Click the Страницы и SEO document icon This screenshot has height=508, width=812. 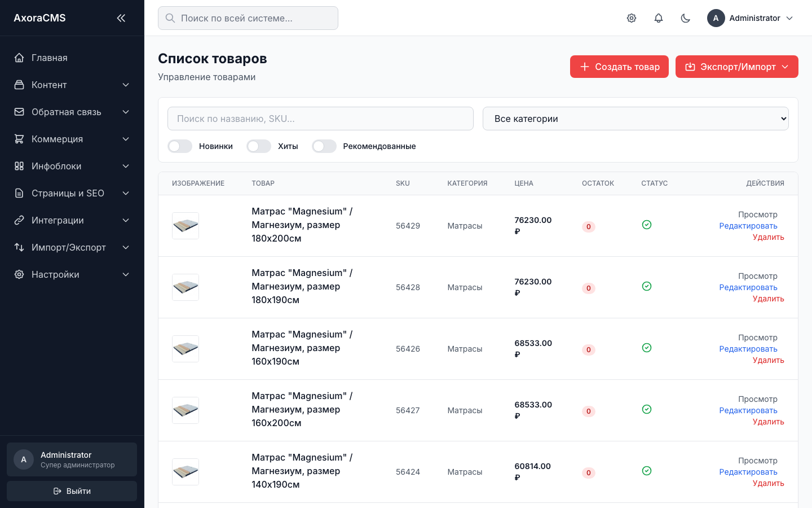click(x=19, y=193)
